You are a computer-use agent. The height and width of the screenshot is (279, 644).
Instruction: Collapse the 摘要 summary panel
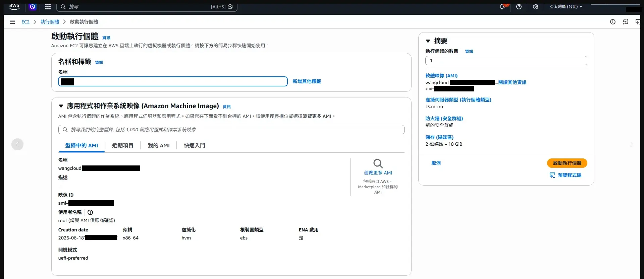pos(428,41)
